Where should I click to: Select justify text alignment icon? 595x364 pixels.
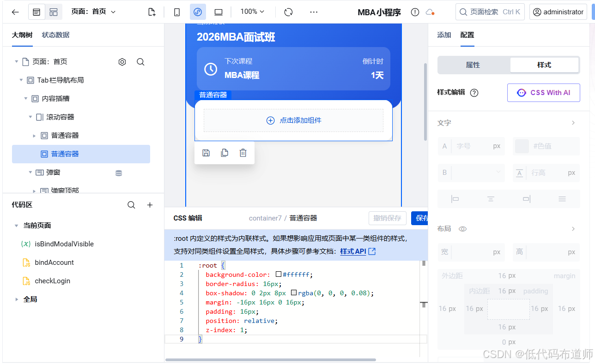tap(562, 199)
